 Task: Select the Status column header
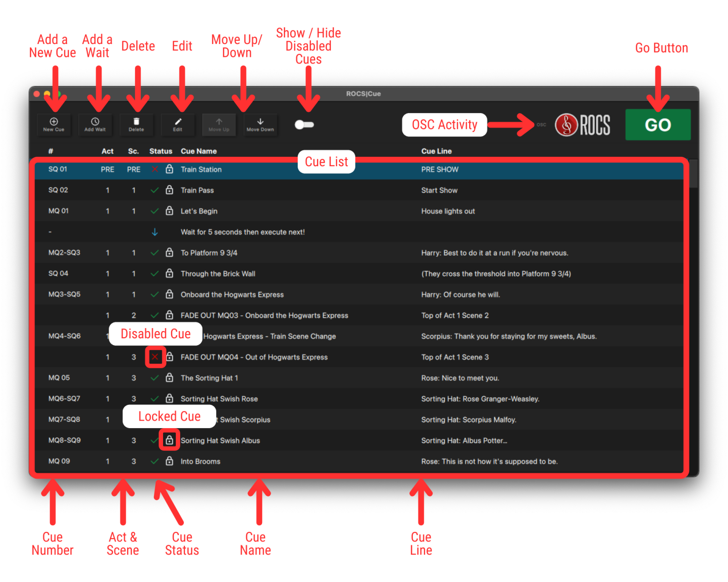160,151
